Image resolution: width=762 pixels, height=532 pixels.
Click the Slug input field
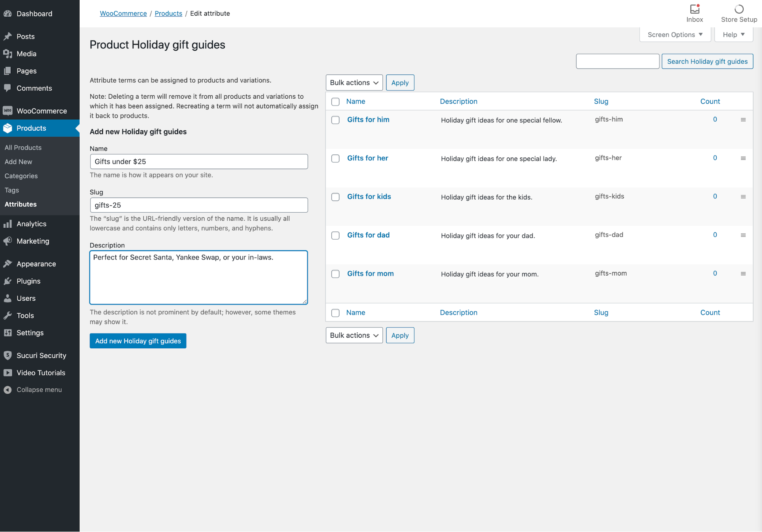[x=199, y=205]
